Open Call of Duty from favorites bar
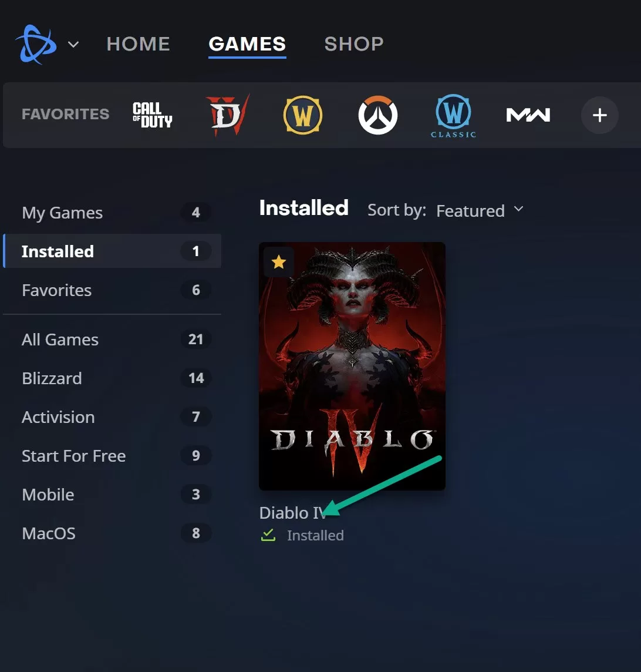Viewport: 641px width, 672px height. [153, 115]
